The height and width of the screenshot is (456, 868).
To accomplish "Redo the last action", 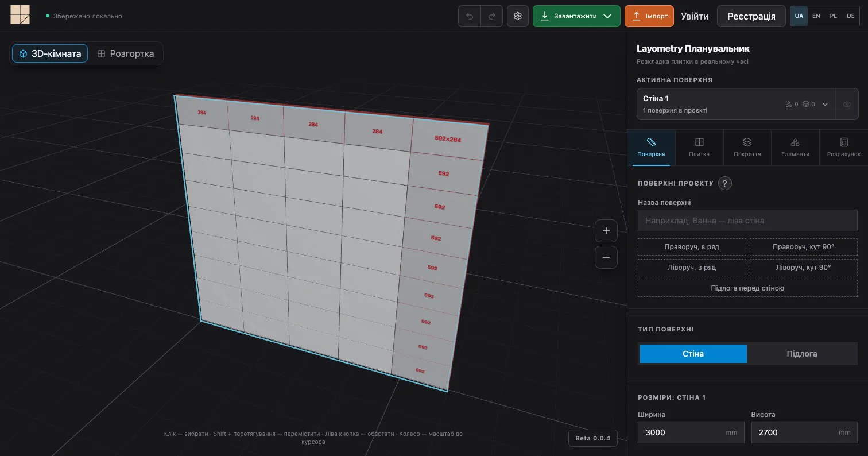I will [x=491, y=16].
